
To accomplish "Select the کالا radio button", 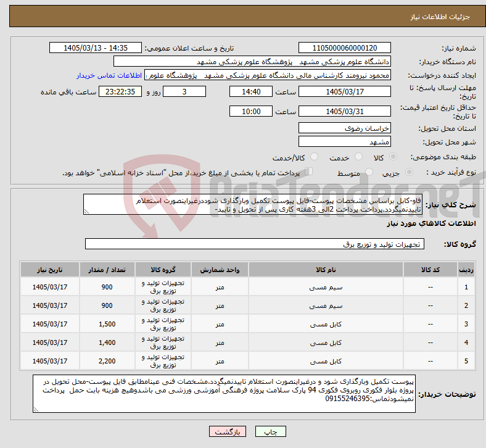I will coord(393,157).
